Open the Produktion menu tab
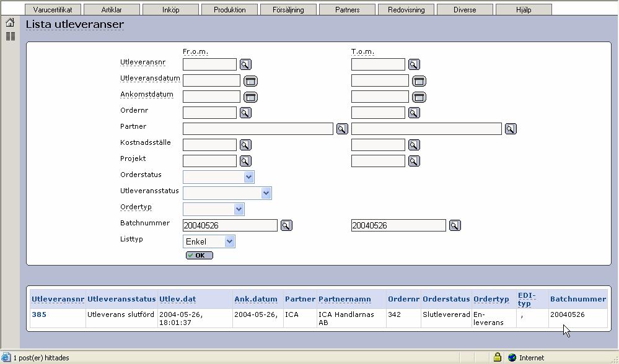The width and height of the screenshot is (619, 364). pos(229,9)
